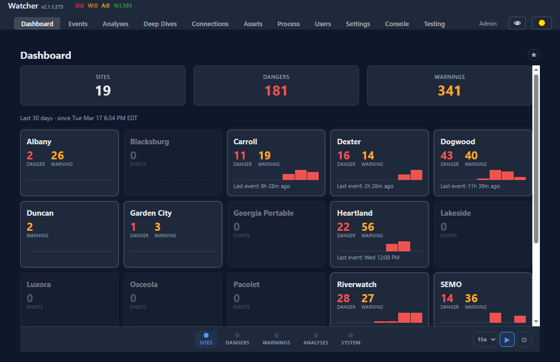Click Dexter's red event bar chart

click(410, 175)
